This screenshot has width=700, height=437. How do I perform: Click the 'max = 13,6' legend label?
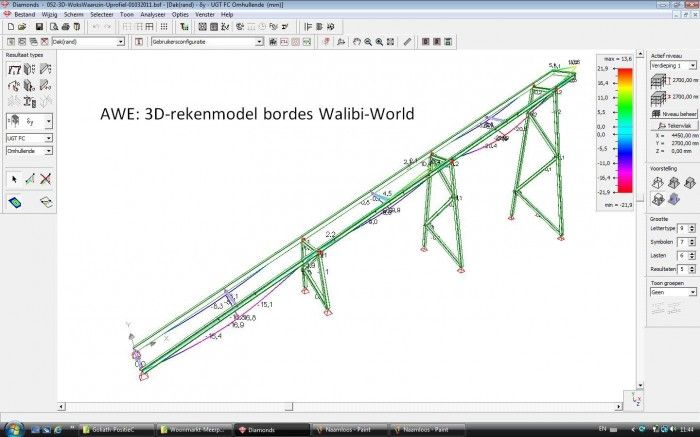(x=617, y=59)
